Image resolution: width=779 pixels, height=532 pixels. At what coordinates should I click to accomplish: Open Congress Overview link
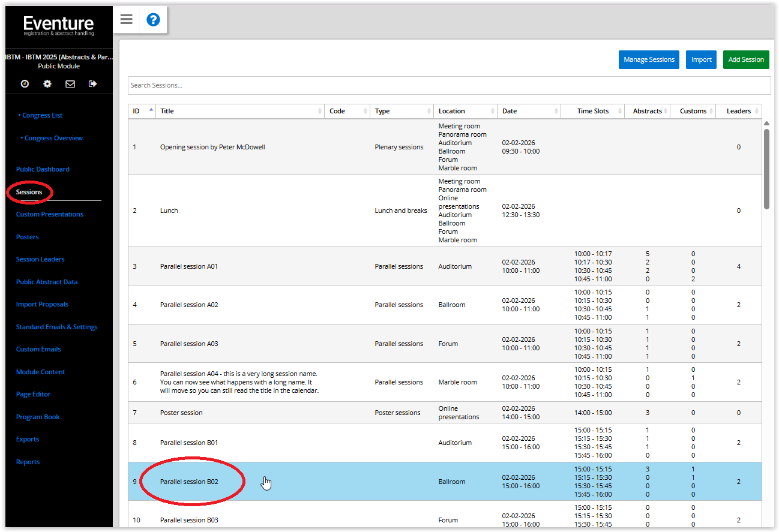53,138
